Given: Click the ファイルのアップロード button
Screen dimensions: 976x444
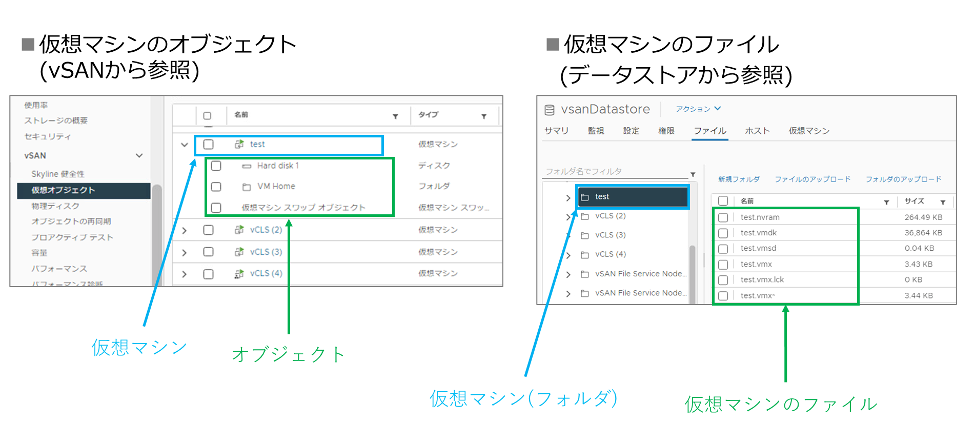Looking at the screenshot, I should coord(812,179).
